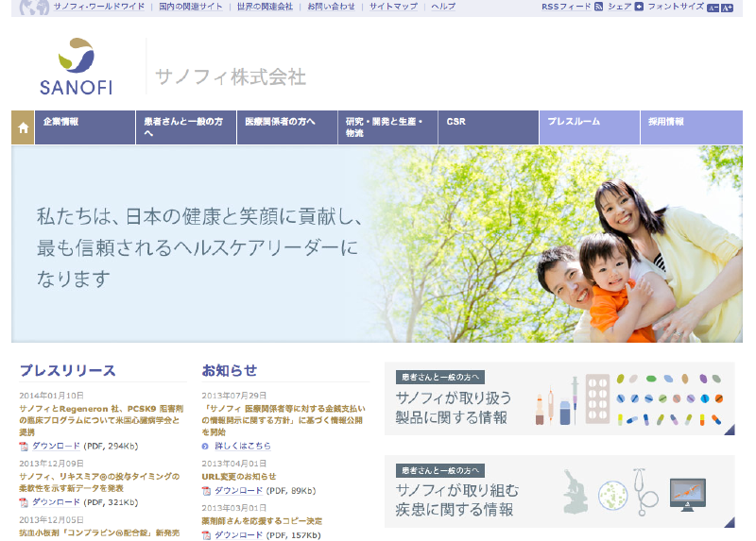Go to the home icon in navigation bar
The height and width of the screenshot is (541, 756).
(x=23, y=127)
